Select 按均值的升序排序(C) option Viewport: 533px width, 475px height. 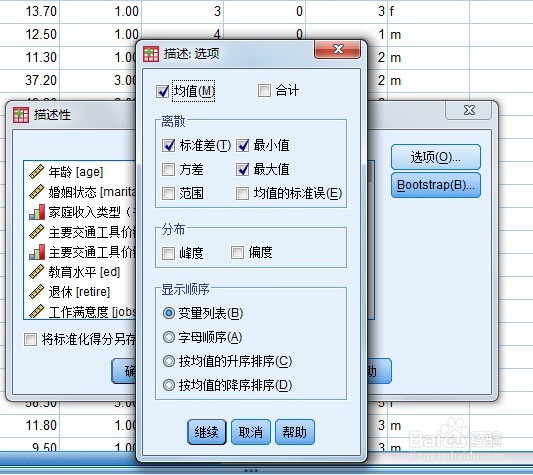(x=169, y=361)
